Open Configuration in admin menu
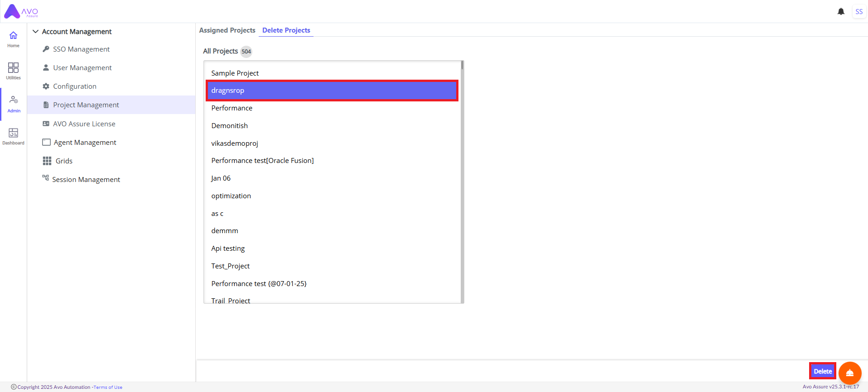 pos(74,86)
